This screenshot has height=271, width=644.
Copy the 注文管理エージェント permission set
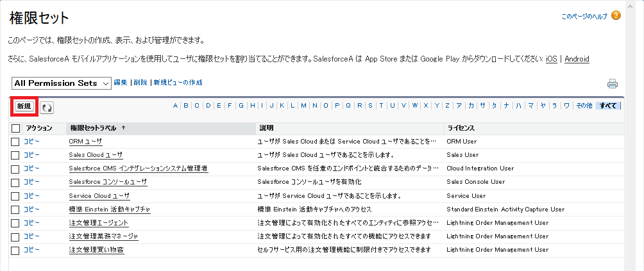pyautogui.click(x=31, y=222)
